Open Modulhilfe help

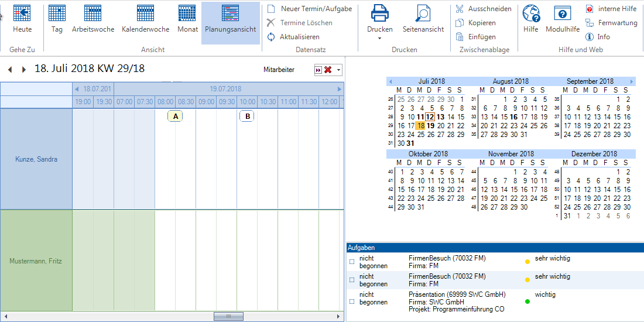(x=563, y=13)
